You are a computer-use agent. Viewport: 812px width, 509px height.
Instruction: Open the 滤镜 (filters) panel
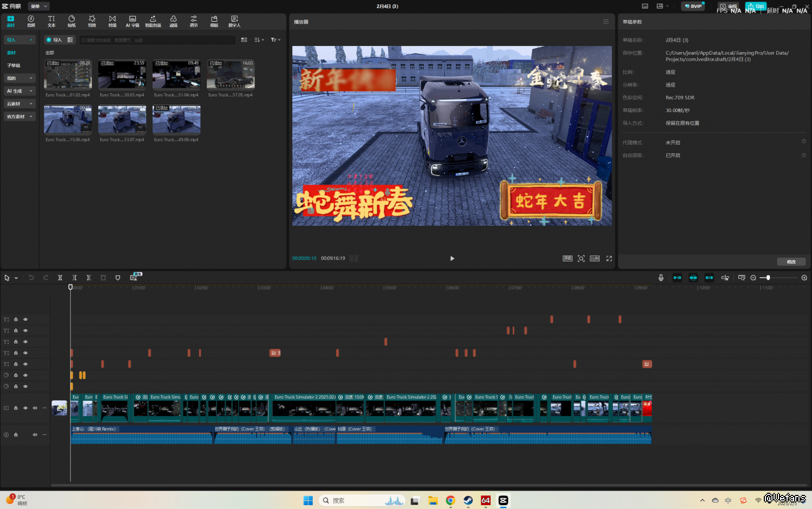[173, 21]
